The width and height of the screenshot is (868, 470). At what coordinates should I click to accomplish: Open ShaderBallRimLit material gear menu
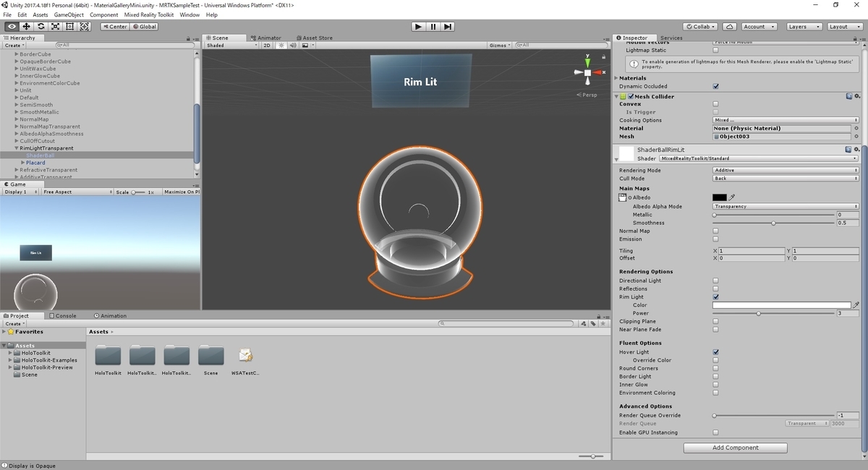(857, 150)
